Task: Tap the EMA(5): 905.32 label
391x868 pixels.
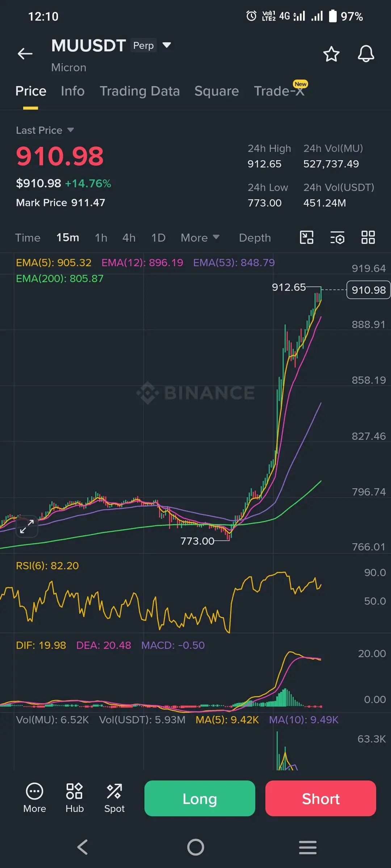Action: pyautogui.click(x=54, y=263)
